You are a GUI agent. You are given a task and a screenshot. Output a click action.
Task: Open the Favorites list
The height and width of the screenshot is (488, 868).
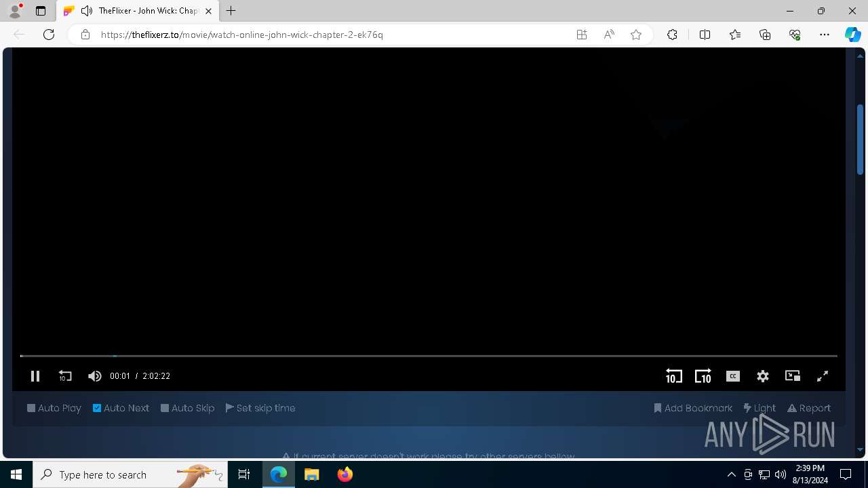tap(735, 35)
